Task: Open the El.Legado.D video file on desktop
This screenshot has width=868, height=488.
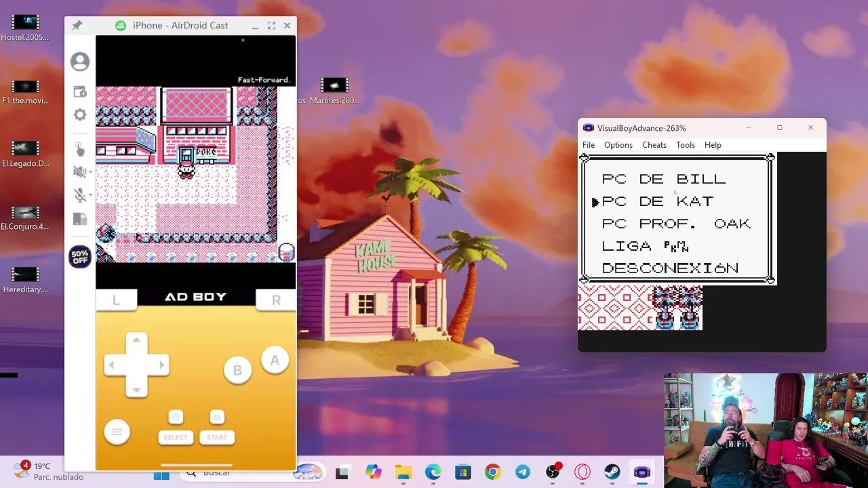Action: pos(26,154)
